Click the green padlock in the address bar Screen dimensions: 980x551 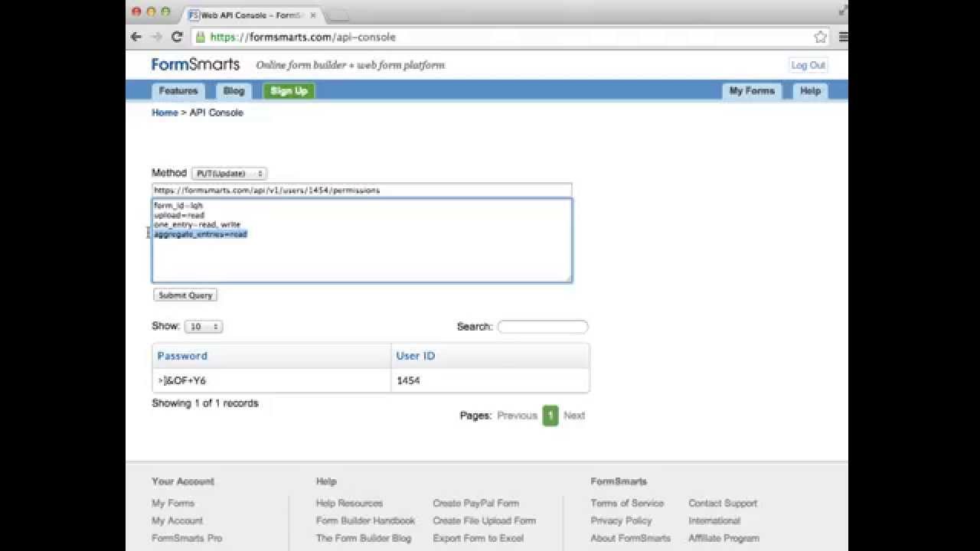(x=201, y=37)
